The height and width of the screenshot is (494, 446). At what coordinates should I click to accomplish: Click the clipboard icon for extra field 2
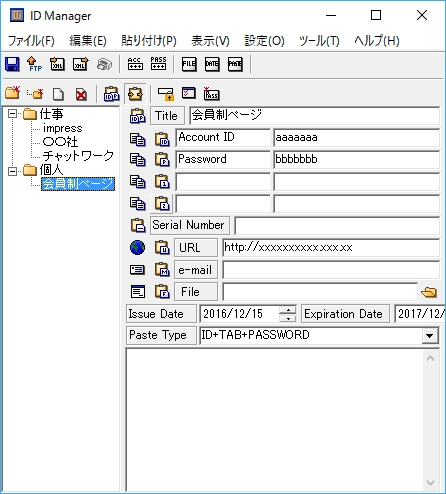click(x=162, y=204)
